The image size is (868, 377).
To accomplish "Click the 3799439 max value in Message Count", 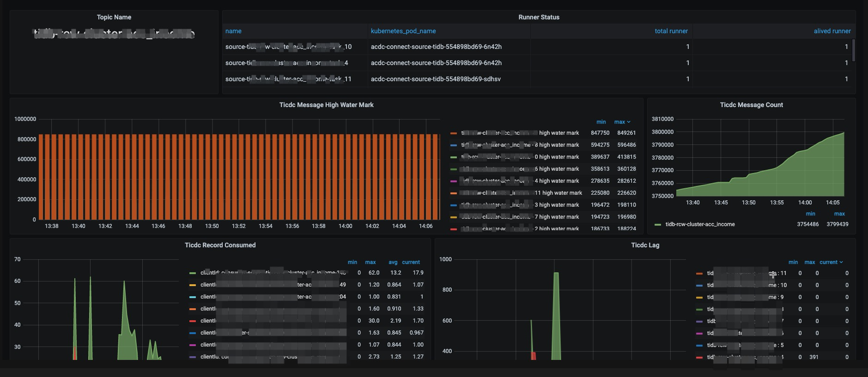I will coord(838,224).
